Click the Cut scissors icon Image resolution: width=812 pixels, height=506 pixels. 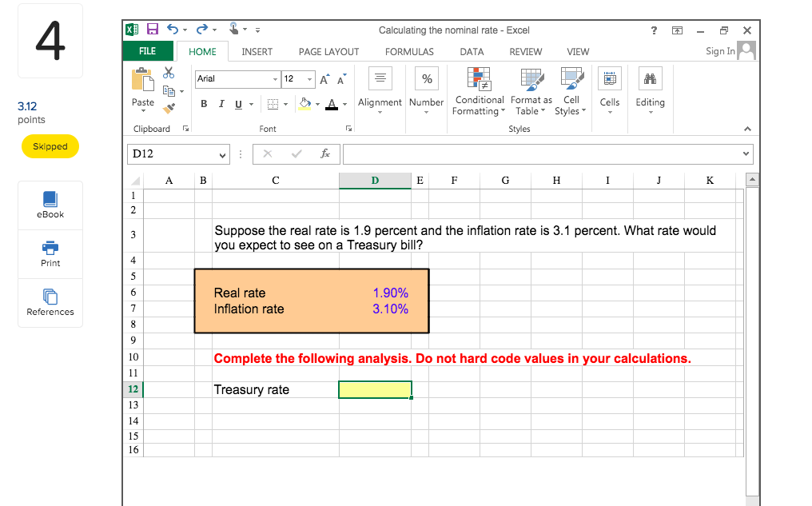tap(169, 72)
